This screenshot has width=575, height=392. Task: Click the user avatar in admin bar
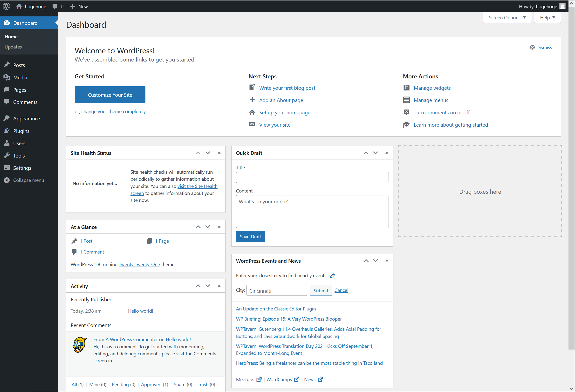[563, 6]
